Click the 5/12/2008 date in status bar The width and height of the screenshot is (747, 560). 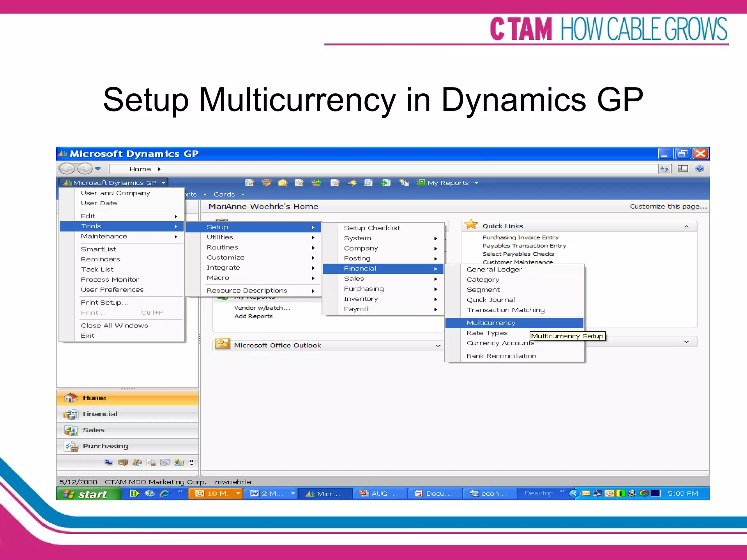coord(78,482)
